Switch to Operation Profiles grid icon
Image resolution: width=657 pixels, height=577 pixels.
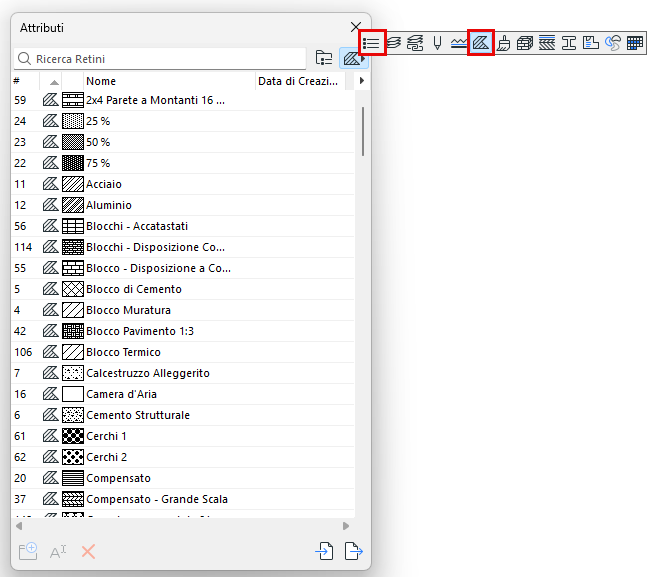pyautogui.click(x=635, y=43)
